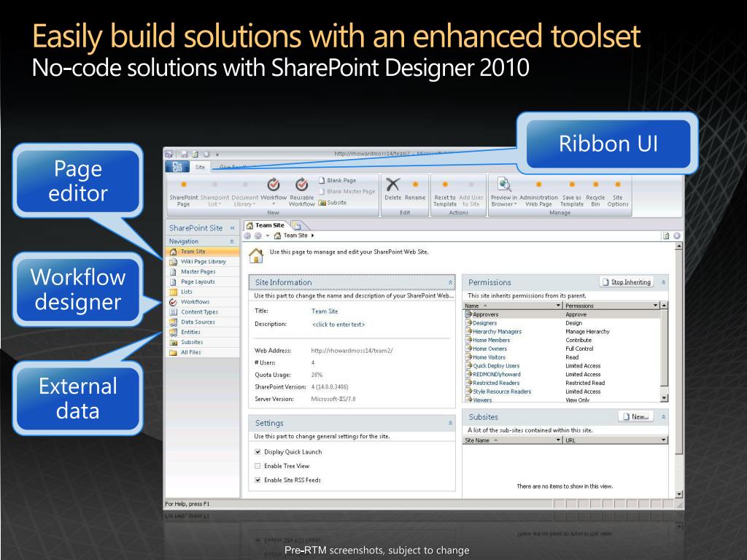Click Rename in the Edit group

415,190
